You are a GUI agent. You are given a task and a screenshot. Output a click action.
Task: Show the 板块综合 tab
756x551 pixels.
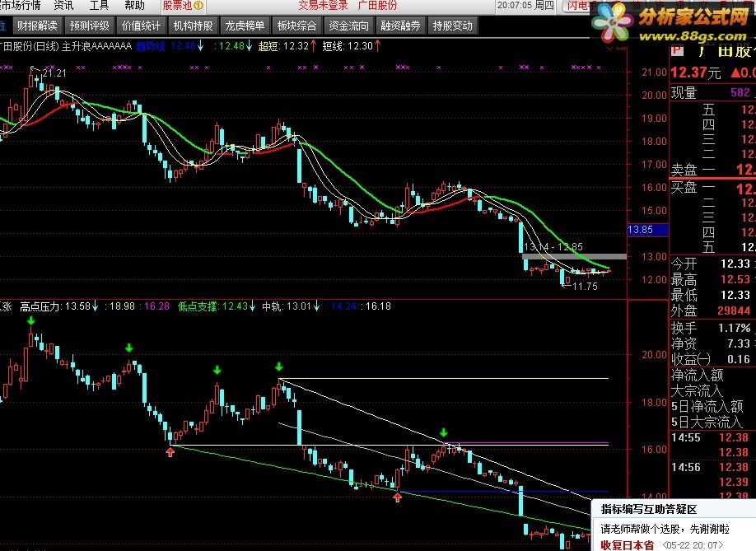point(296,26)
